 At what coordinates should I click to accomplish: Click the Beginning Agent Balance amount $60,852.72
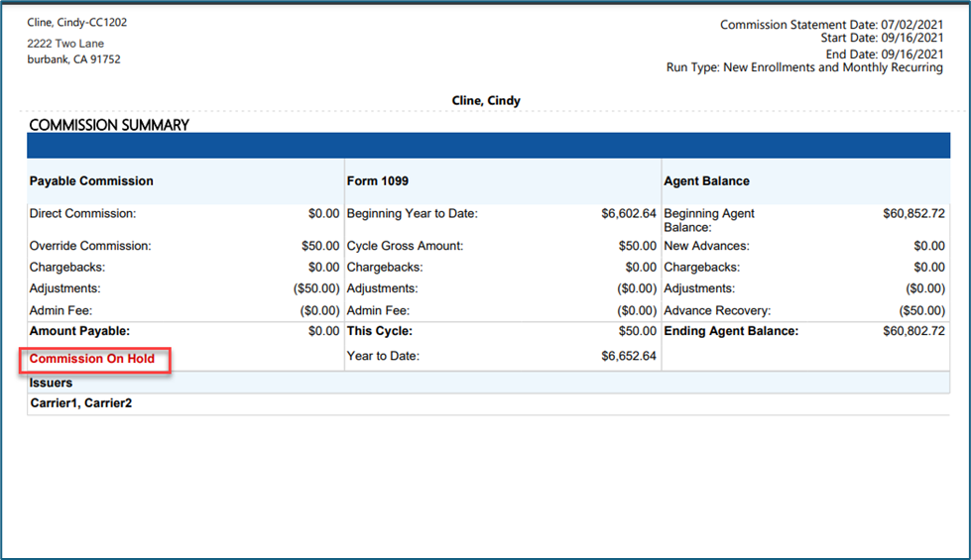coord(913,213)
